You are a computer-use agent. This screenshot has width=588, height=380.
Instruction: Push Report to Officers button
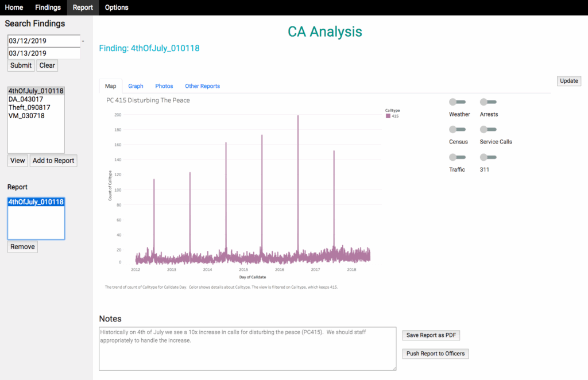tap(435, 354)
